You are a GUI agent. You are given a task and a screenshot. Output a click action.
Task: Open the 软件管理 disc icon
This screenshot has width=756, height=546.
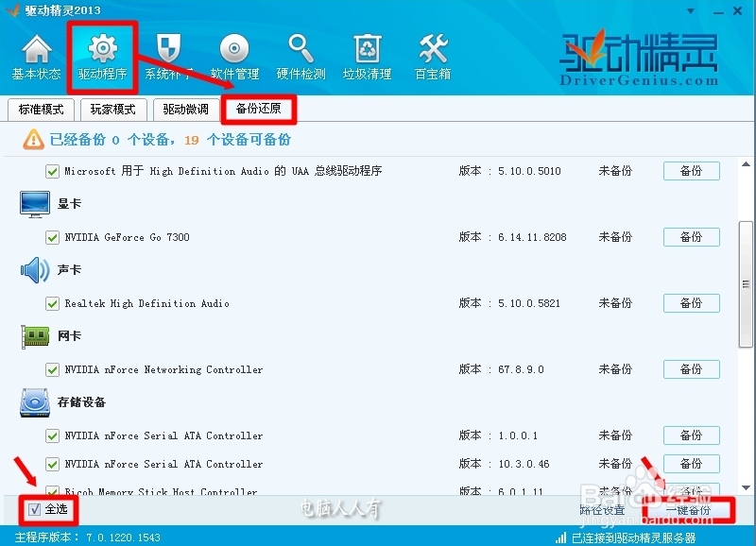234,49
